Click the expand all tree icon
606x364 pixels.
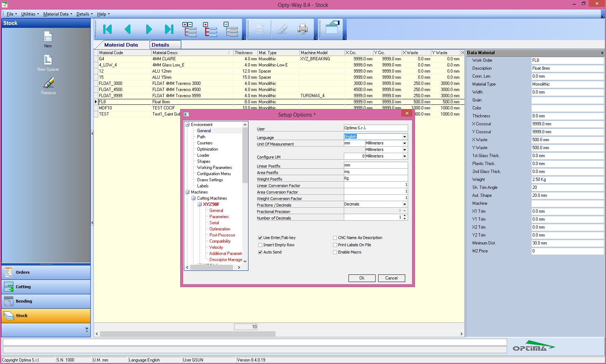pyautogui.click(x=210, y=29)
